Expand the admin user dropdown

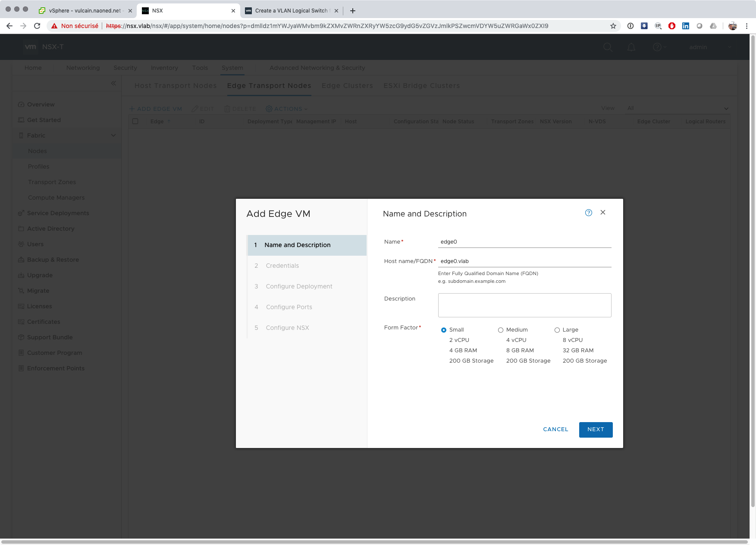coord(729,47)
